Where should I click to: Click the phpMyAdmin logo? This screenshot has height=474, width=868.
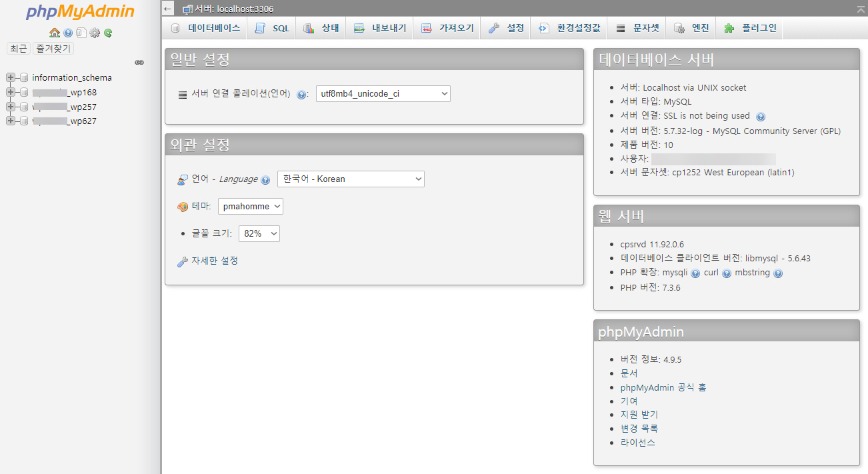click(x=81, y=12)
